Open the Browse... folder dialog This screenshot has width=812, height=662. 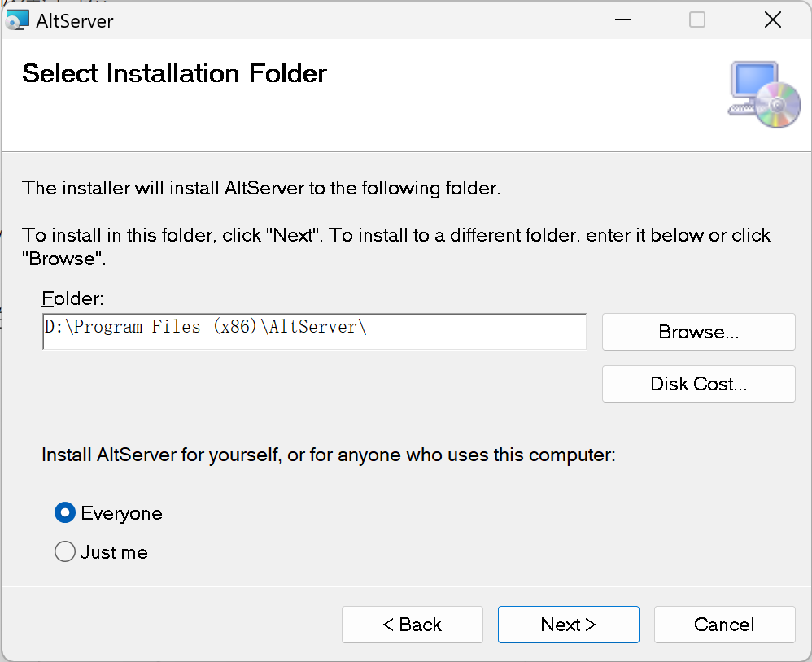pos(699,332)
